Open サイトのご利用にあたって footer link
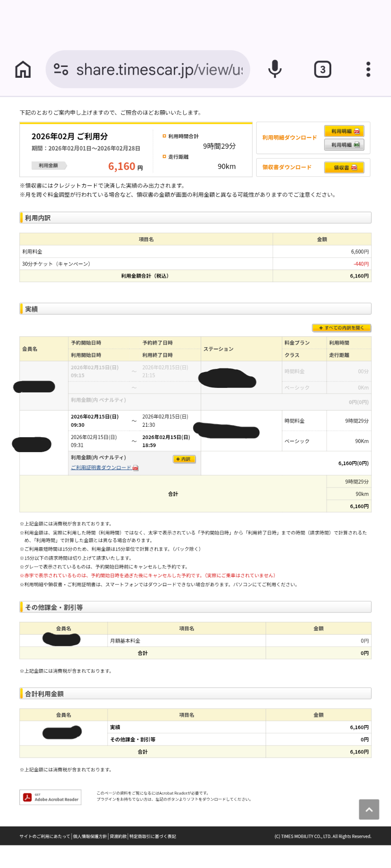The image size is (391, 868). (x=45, y=836)
